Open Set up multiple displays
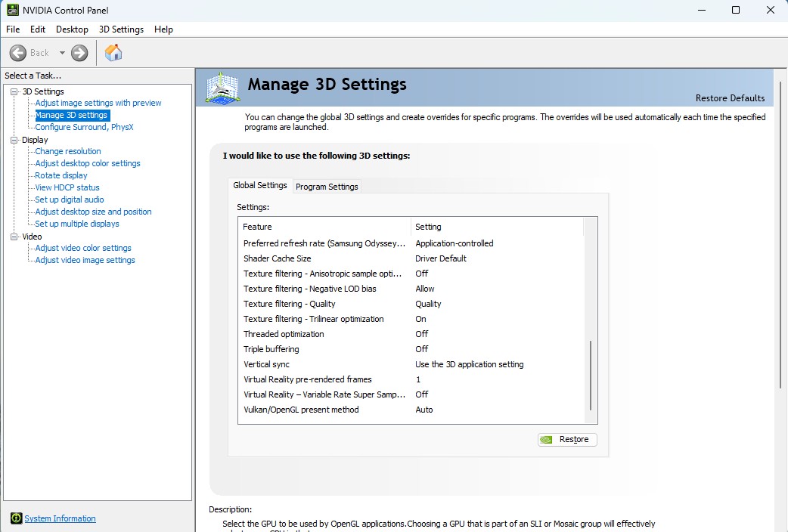Image resolution: width=788 pixels, height=532 pixels. point(77,224)
